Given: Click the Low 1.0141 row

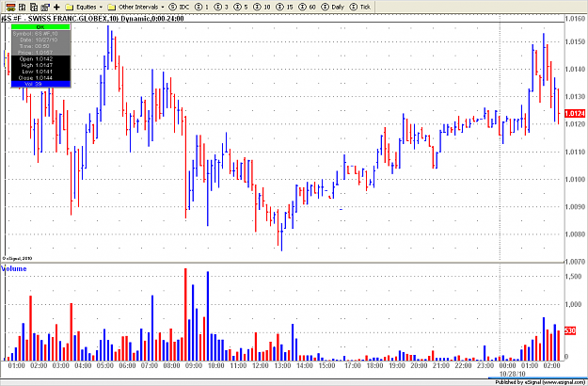Looking at the screenshot, I should (x=40, y=72).
